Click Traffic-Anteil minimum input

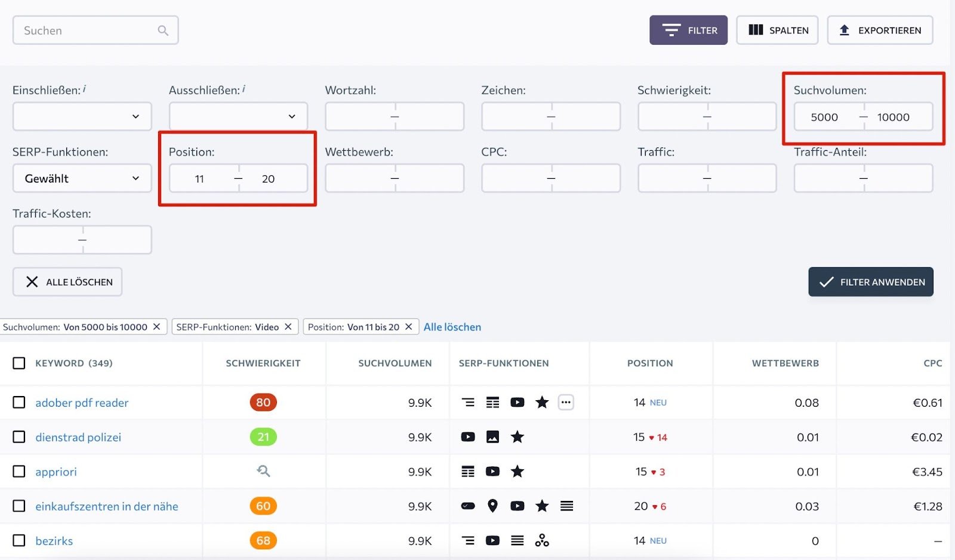coord(829,178)
